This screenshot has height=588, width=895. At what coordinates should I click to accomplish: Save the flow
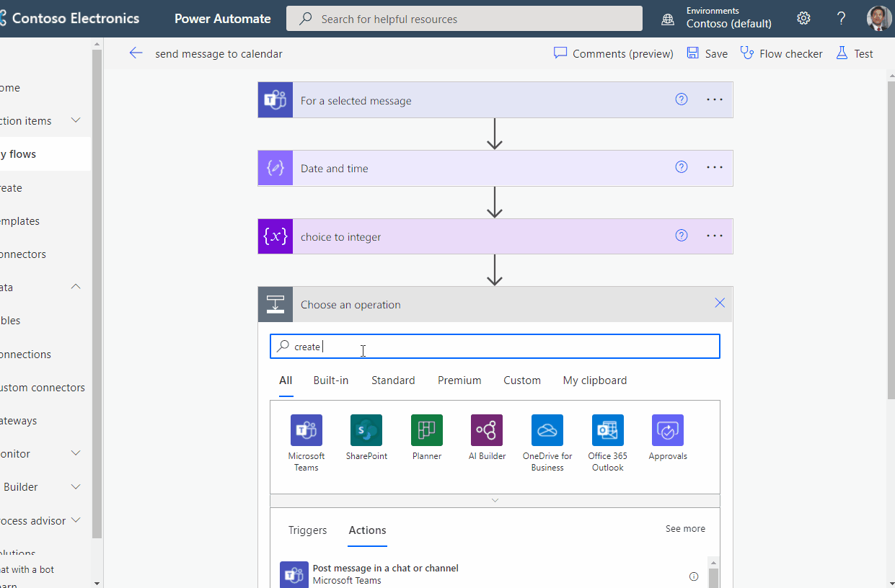pos(707,53)
